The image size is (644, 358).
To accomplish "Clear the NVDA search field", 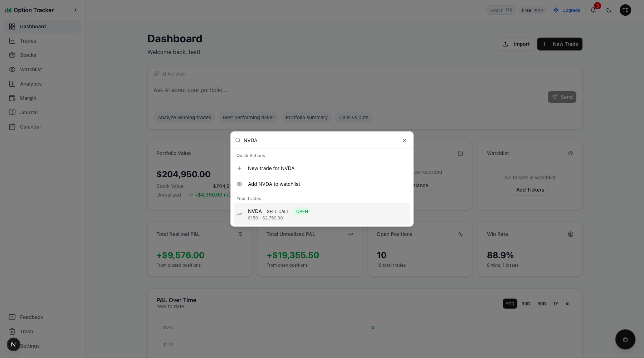I will point(405,140).
